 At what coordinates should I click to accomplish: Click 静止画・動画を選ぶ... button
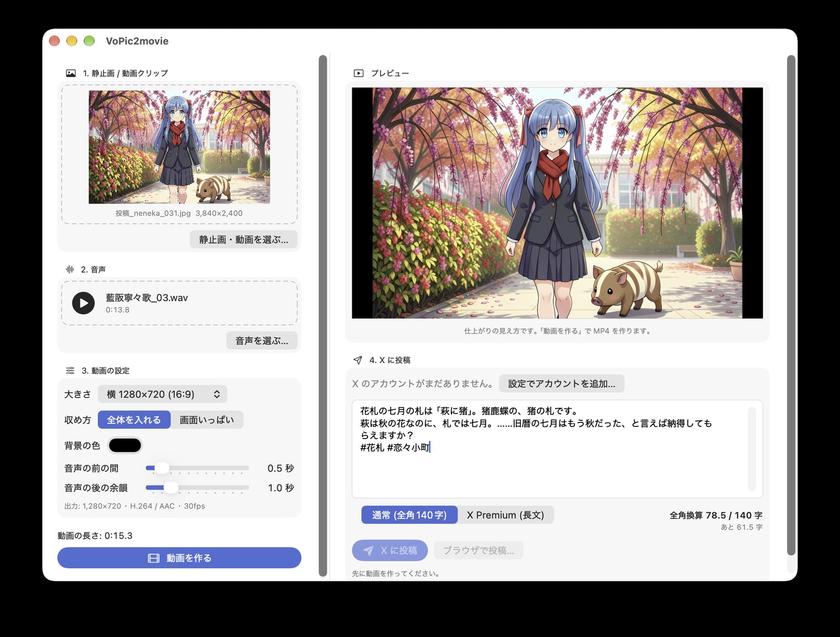pos(244,239)
